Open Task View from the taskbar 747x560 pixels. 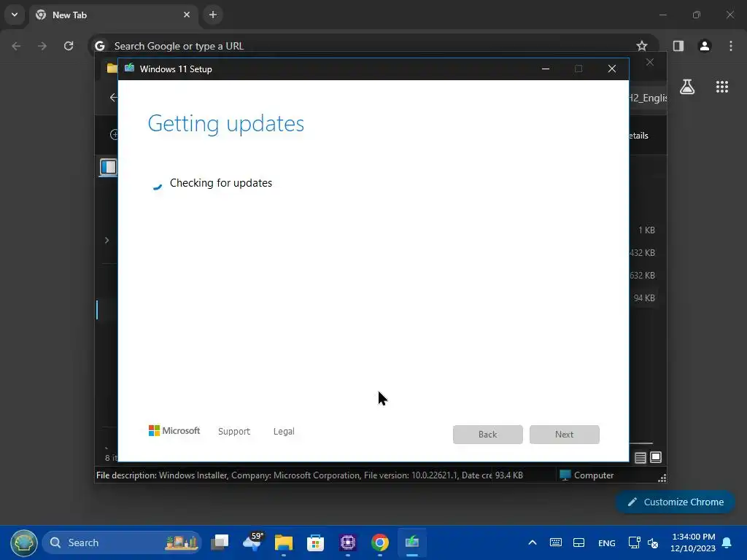point(220,542)
